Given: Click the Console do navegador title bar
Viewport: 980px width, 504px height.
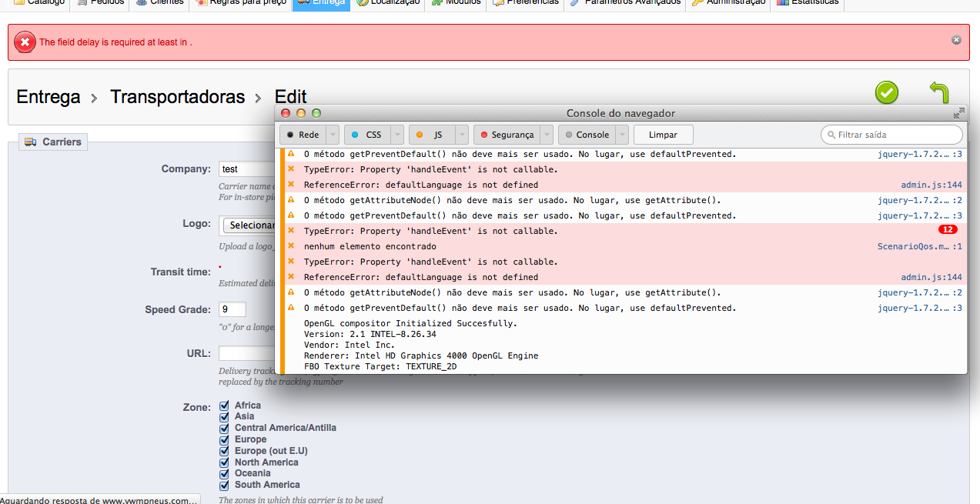Looking at the screenshot, I should [x=620, y=113].
